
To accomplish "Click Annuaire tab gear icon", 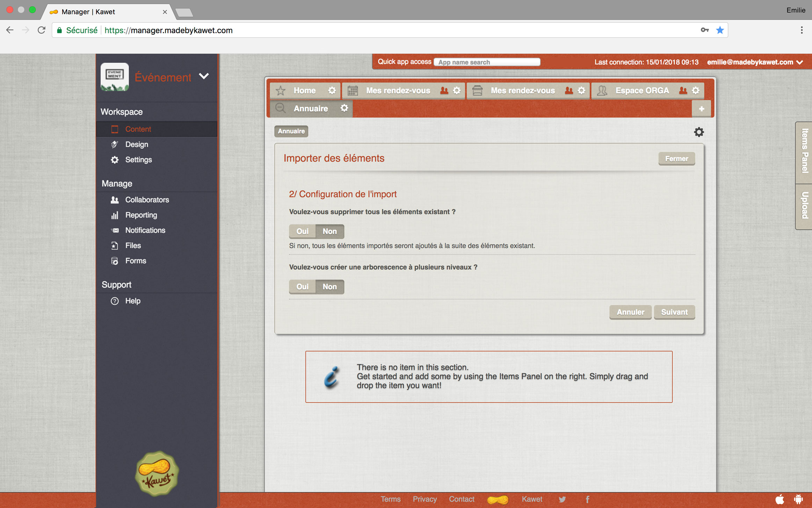I will [x=344, y=108].
